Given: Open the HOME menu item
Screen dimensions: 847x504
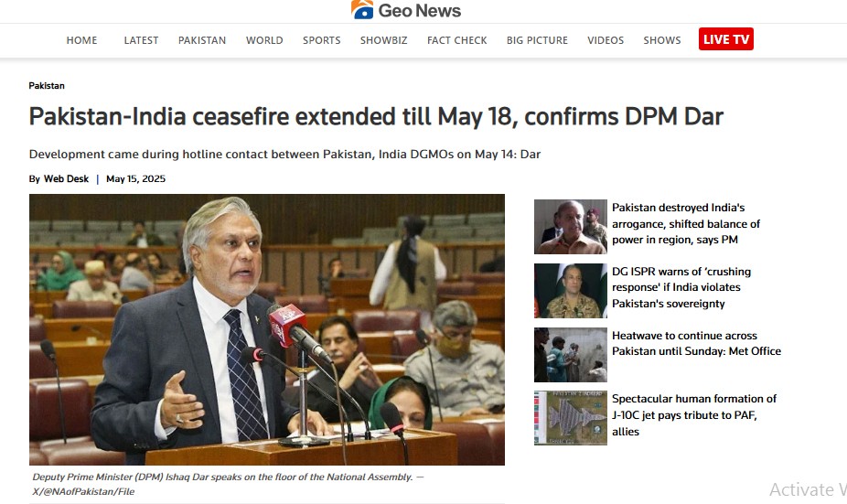Looking at the screenshot, I should coord(81,40).
